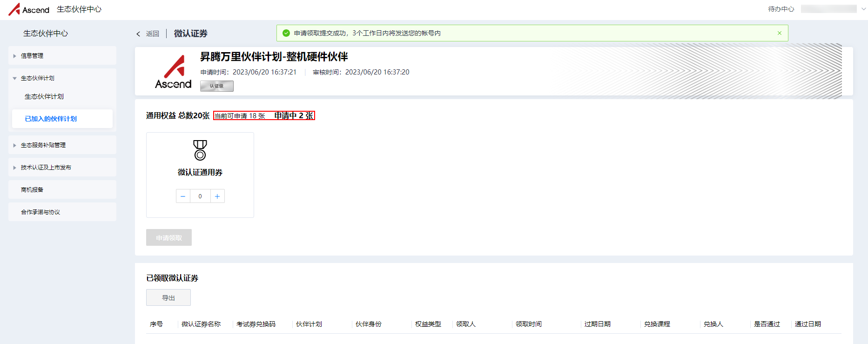Open the account dropdown arrow at top right
This screenshot has height=344, width=868.
pos(863,9)
